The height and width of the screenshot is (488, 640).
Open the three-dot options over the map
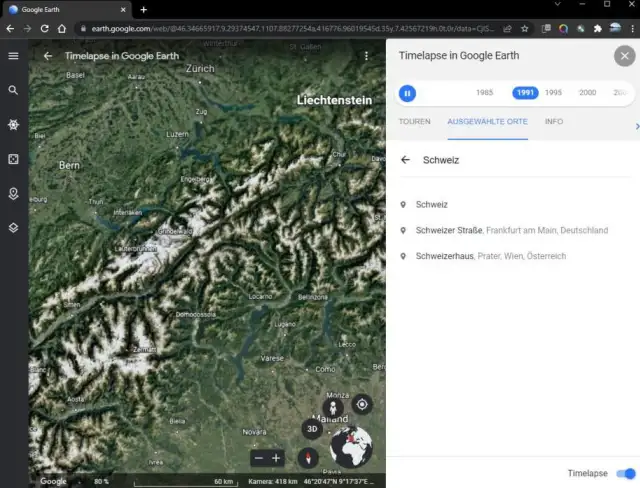366,56
